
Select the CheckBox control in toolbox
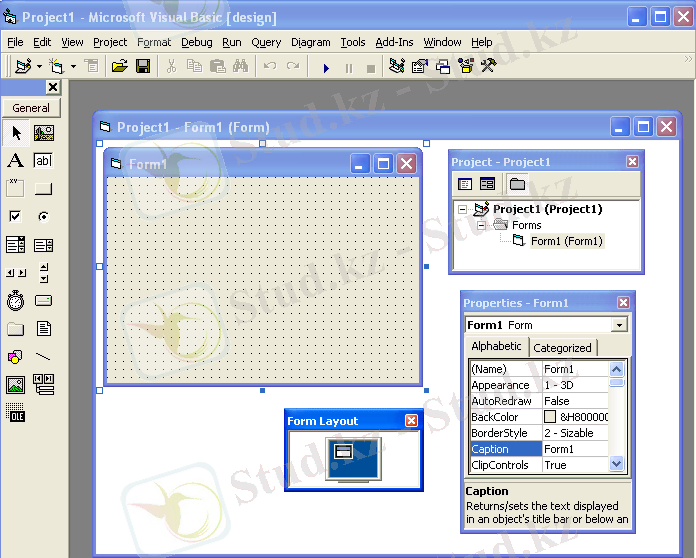[x=15, y=217]
